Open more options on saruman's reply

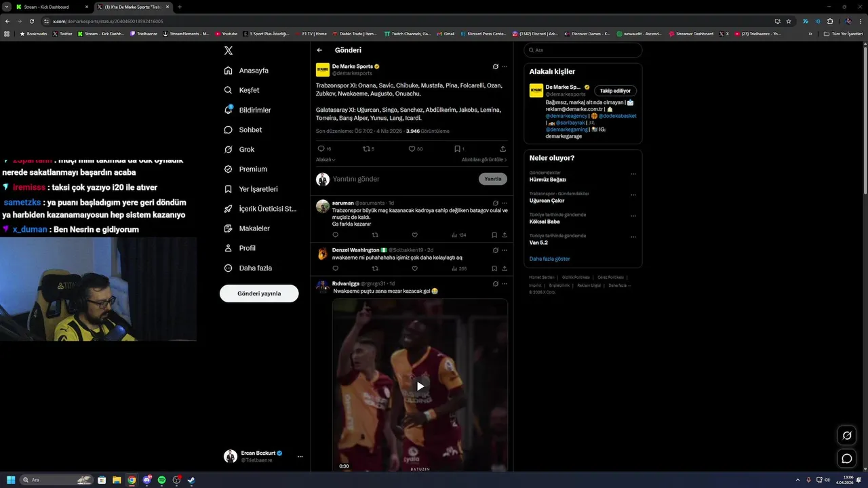[x=505, y=203]
